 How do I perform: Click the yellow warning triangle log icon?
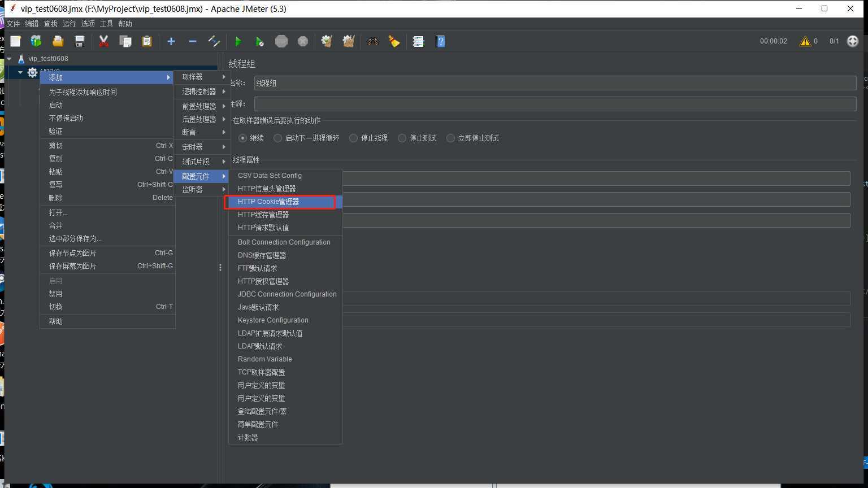pos(805,41)
